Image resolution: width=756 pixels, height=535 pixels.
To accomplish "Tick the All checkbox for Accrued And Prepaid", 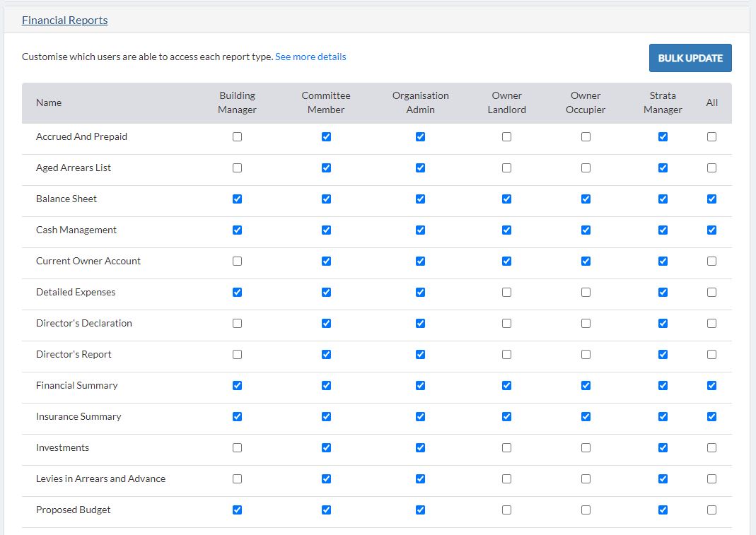I will coord(711,137).
